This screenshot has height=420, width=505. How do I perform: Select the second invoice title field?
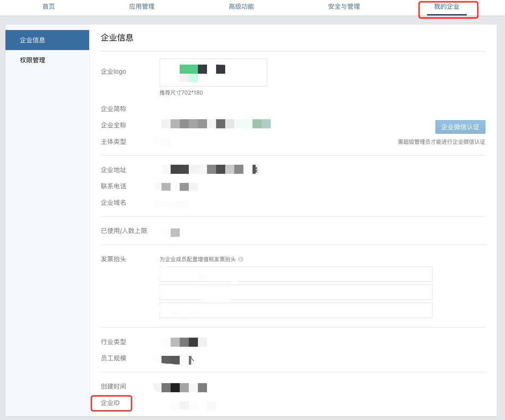296,292
